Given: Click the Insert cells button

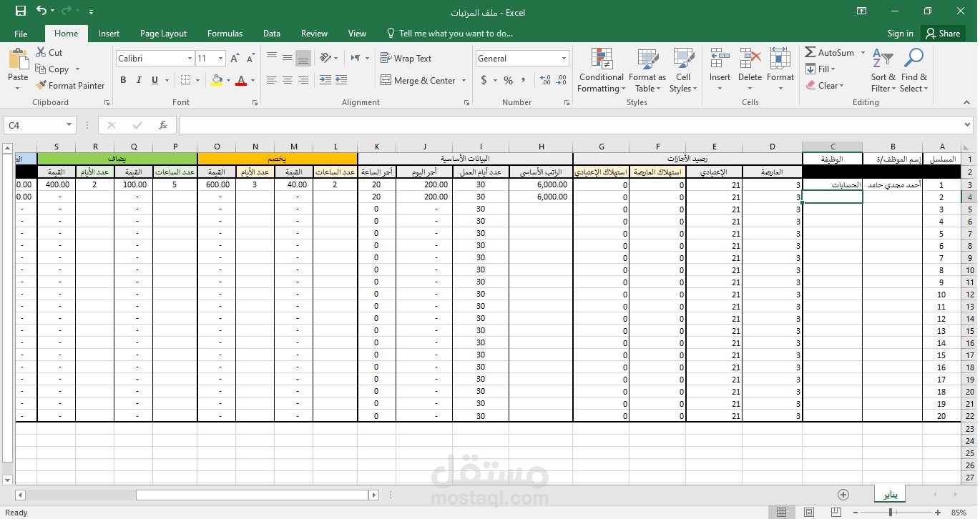Looking at the screenshot, I should click(720, 70).
